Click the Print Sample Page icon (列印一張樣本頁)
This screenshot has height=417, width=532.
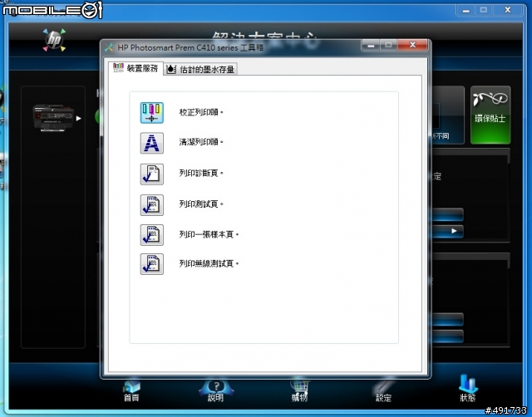click(x=151, y=235)
